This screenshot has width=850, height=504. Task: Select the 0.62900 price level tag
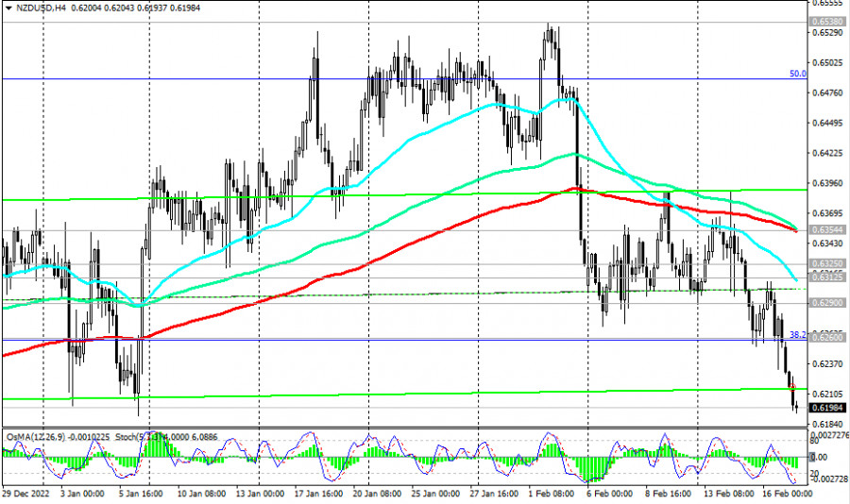[x=826, y=303]
